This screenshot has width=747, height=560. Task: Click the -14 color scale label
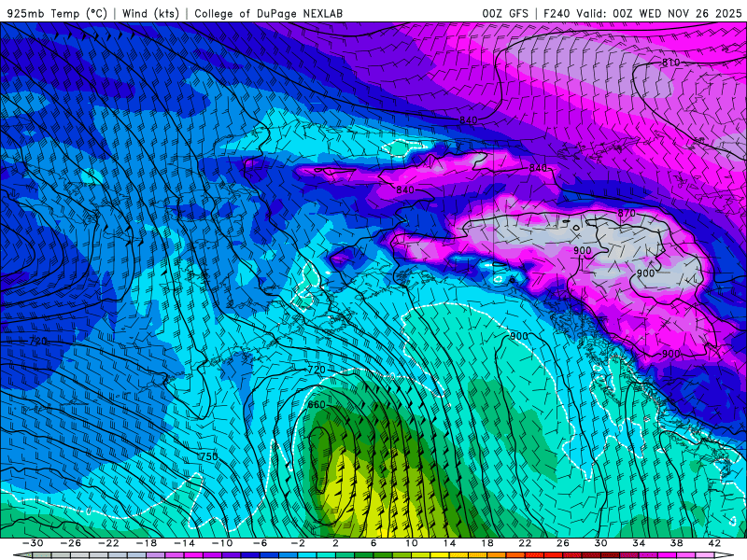(x=184, y=543)
